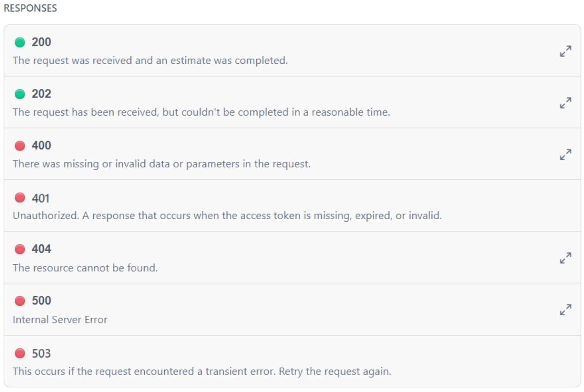584x392 pixels.
Task: Expand the 202 response details arrow
Action: pos(565,103)
